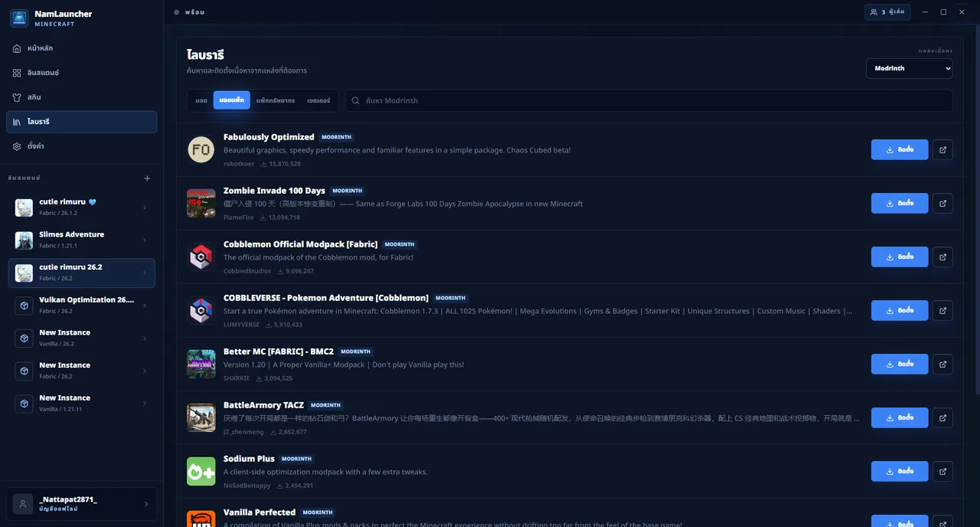The width and height of the screenshot is (980, 527).
Task: Select the cutie rimuru 26.2 instance
Action: tap(81, 273)
